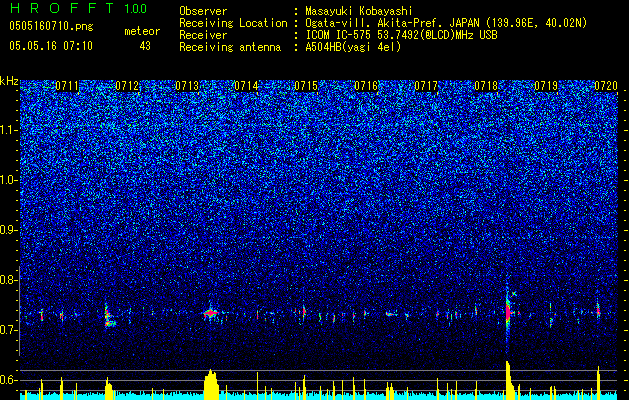
Task: Click the 0718 time marker
Action: pyautogui.click(x=486, y=86)
